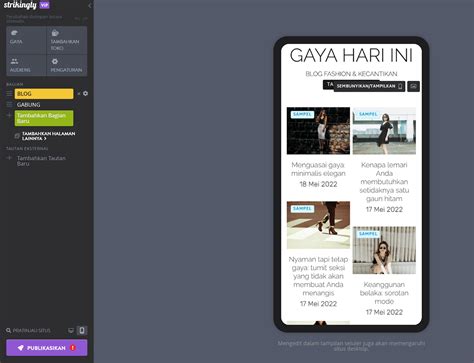Open the Gaya style panel

click(26, 40)
